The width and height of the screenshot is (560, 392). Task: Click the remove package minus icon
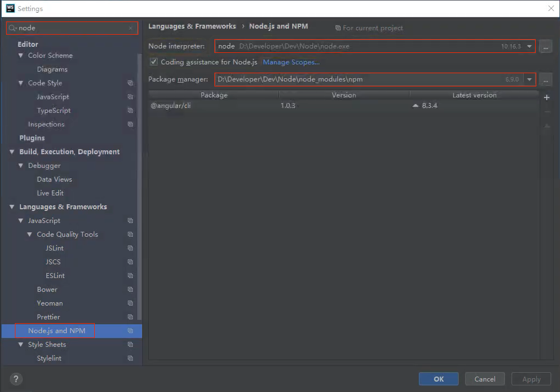click(546, 112)
